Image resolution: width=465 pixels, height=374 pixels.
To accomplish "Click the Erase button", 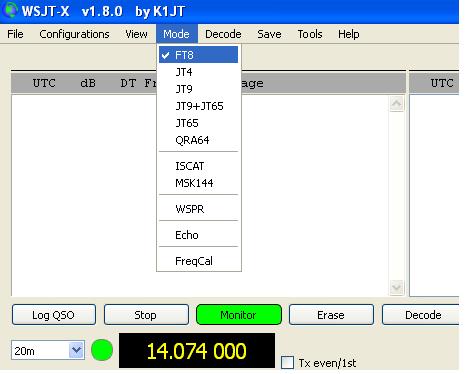I will tap(331, 315).
